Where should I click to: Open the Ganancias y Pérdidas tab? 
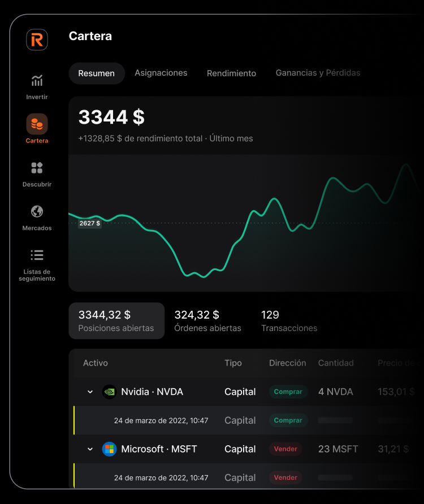[x=318, y=73]
